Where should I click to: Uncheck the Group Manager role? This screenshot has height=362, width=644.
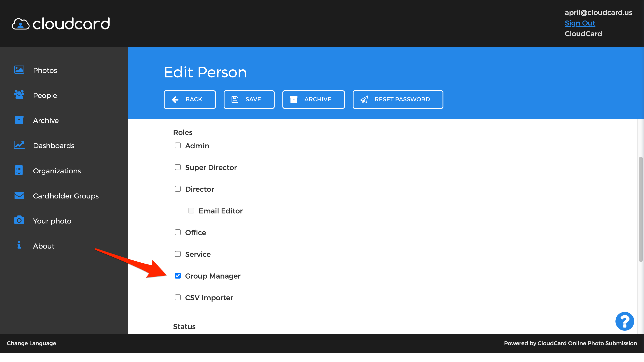(178, 276)
